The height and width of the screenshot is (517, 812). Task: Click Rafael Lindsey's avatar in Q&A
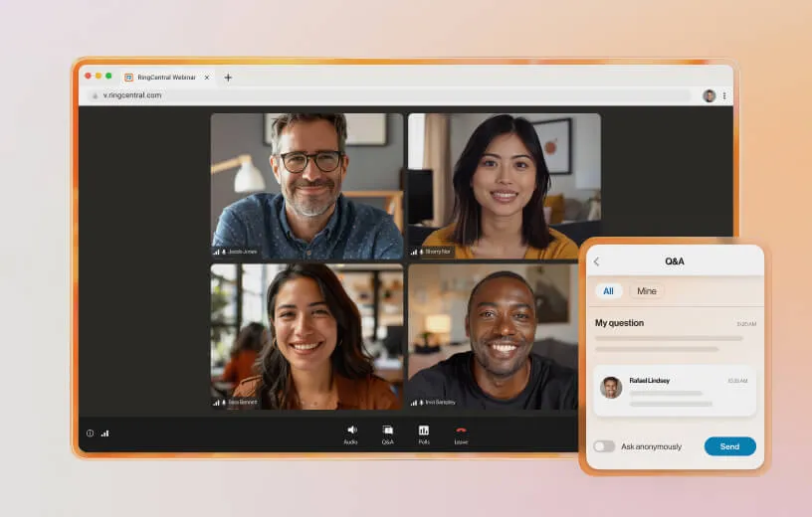611,387
